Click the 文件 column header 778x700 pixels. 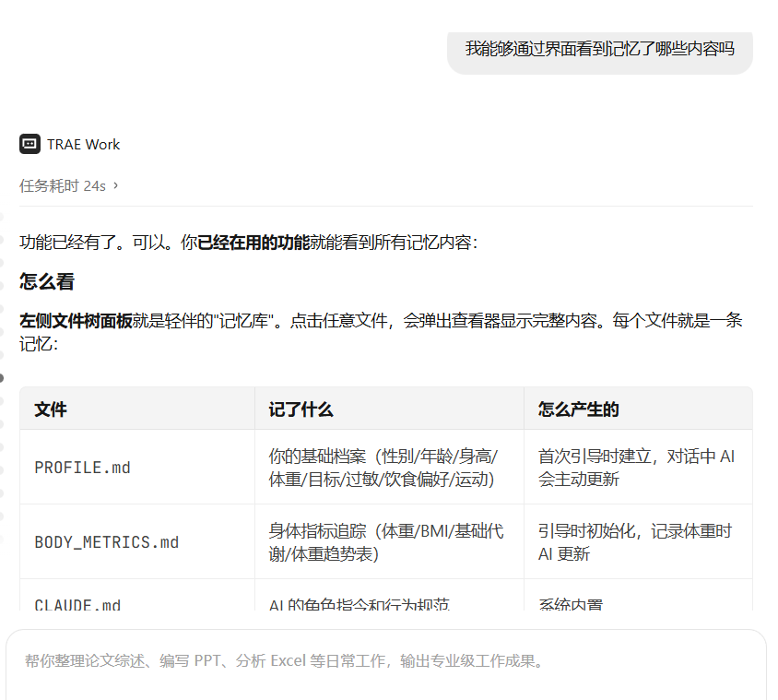137,409
